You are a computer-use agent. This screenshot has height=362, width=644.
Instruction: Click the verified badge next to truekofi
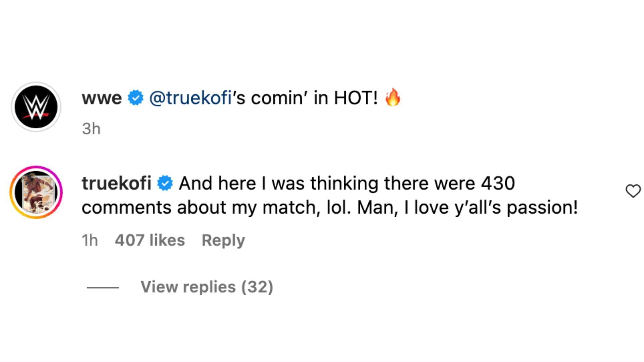pyautogui.click(x=165, y=183)
